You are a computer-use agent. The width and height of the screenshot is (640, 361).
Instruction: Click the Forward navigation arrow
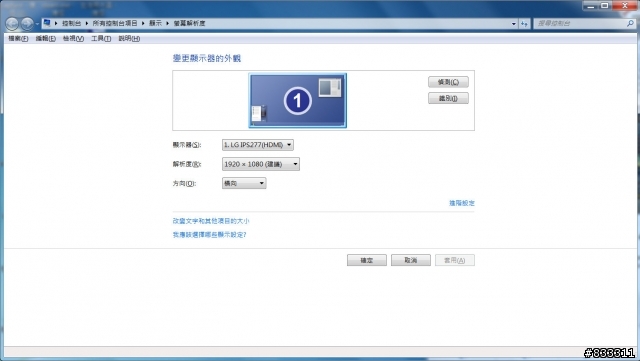27,24
